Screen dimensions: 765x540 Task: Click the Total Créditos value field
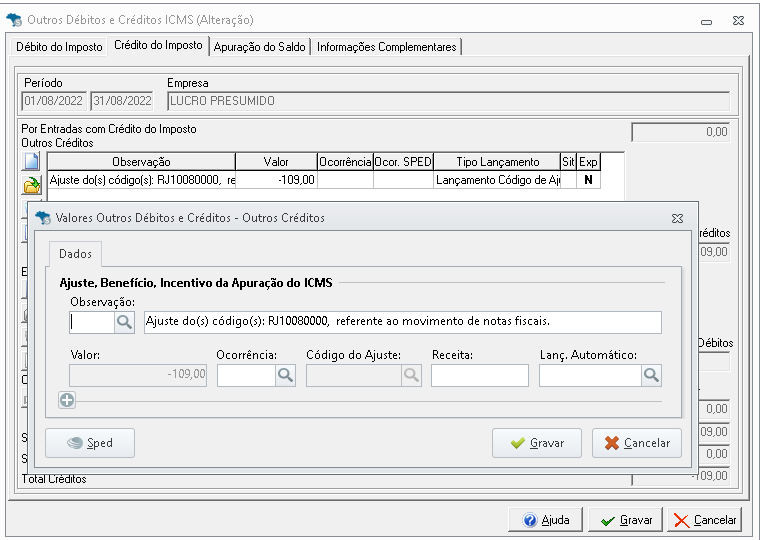681,477
